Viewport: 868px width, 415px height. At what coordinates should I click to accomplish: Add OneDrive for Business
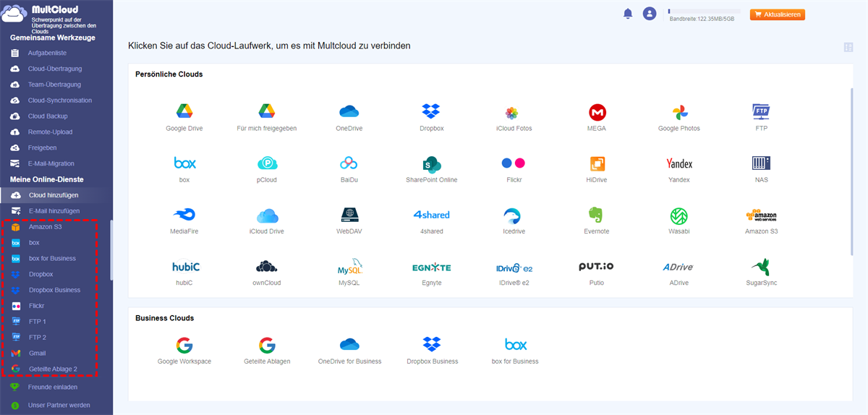tap(349, 351)
